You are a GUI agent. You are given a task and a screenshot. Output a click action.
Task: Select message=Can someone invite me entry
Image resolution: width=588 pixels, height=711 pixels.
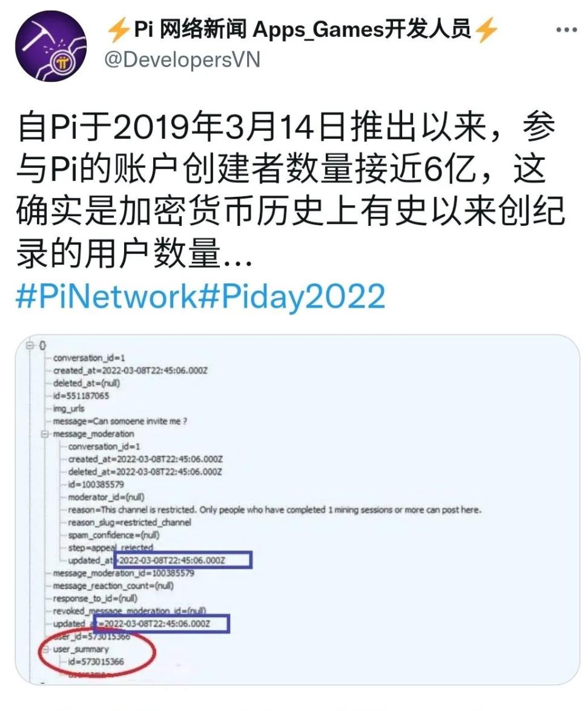point(120,422)
